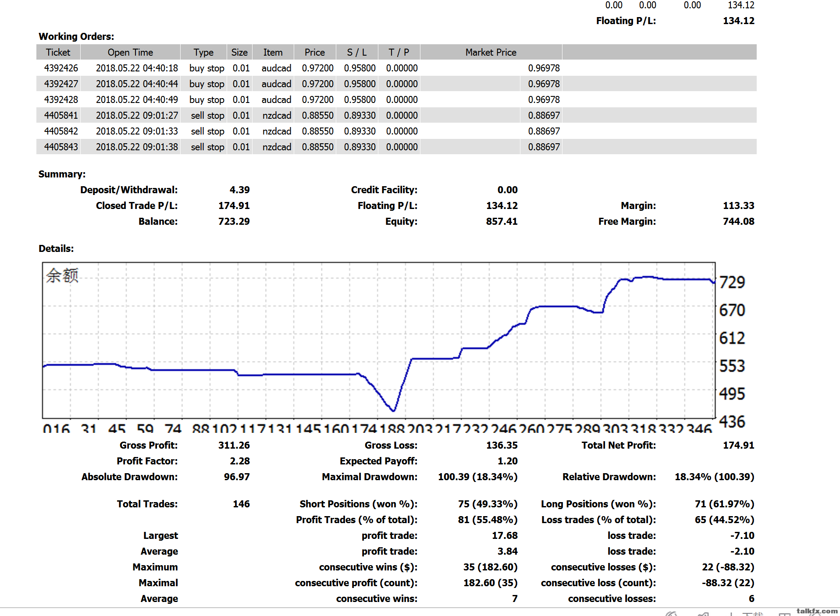Click the largest loss trade value -7.10
This screenshot has width=840, height=616.
742,535
